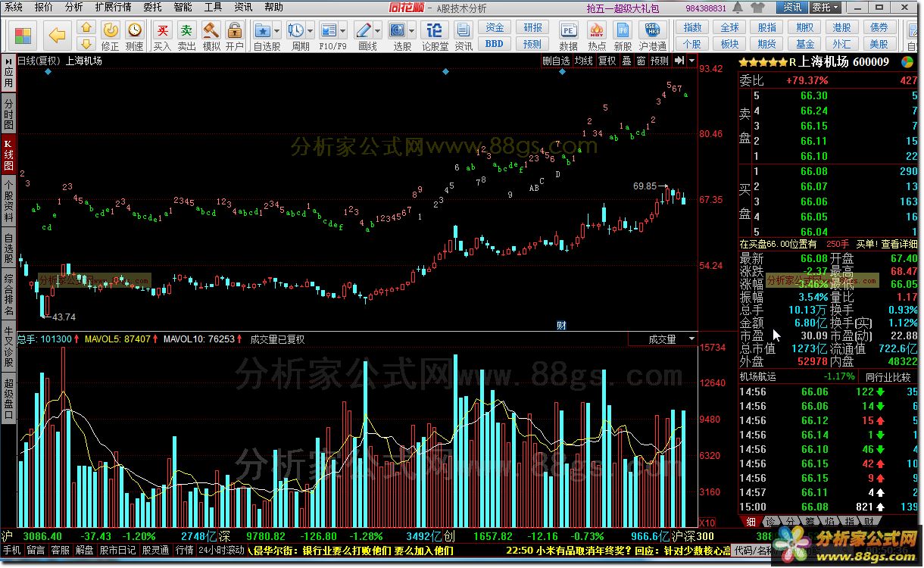This screenshot has width=924, height=568.
Task: Open the 智能 menu
Action: click(x=183, y=7)
